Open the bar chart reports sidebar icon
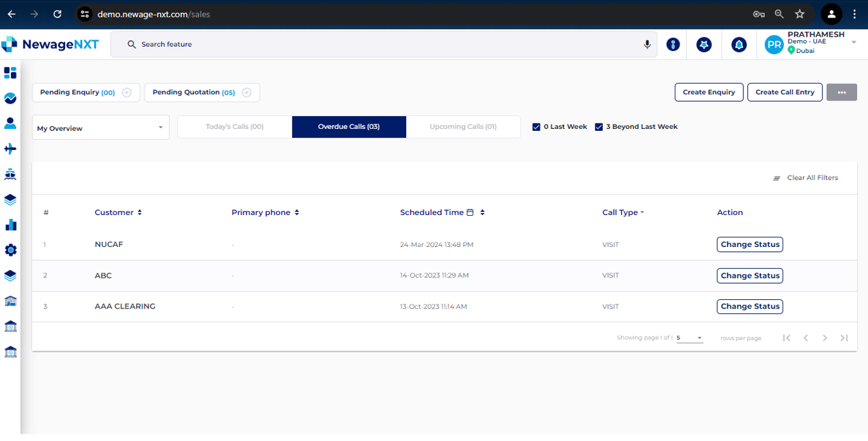The height and width of the screenshot is (441, 868). click(x=10, y=225)
